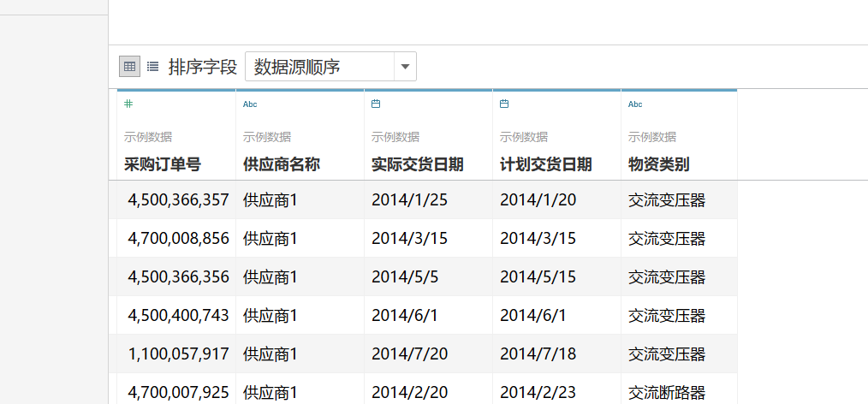Click order number 4,500,366,357 cell
The height and width of the screenshot is (404, 868).
[x=176, y=199]
